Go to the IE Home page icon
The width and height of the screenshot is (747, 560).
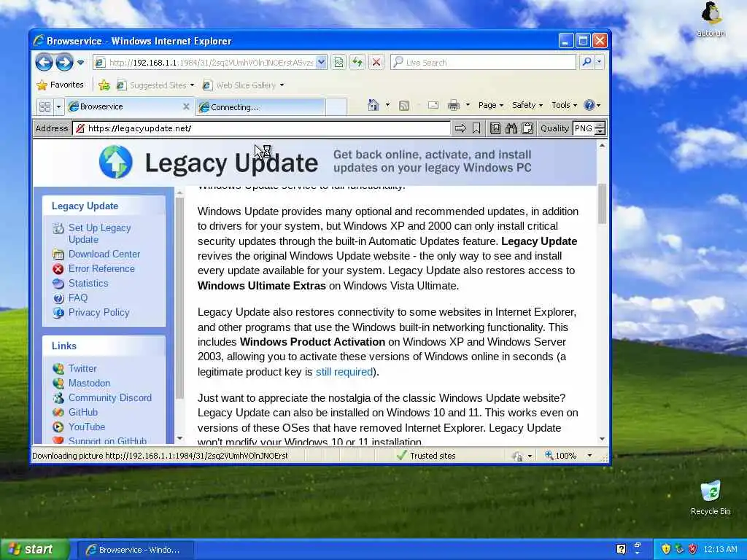click(x=373, y=105)
